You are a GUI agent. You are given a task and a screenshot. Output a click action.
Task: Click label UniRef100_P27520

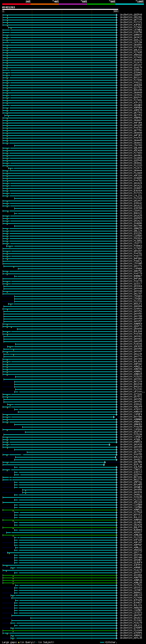coord(131,585)
